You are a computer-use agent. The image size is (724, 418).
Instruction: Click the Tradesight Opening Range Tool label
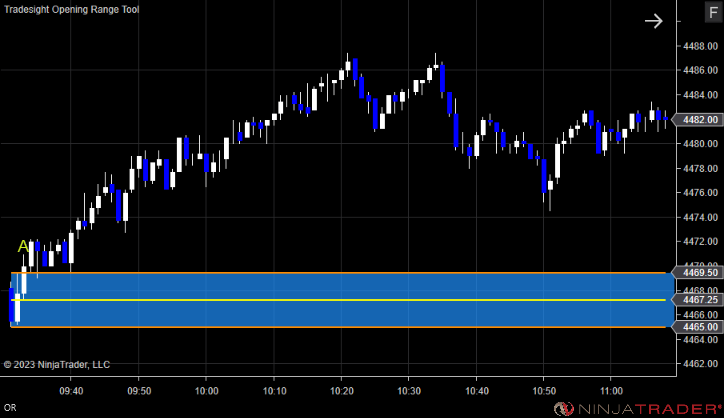point(72,10)
